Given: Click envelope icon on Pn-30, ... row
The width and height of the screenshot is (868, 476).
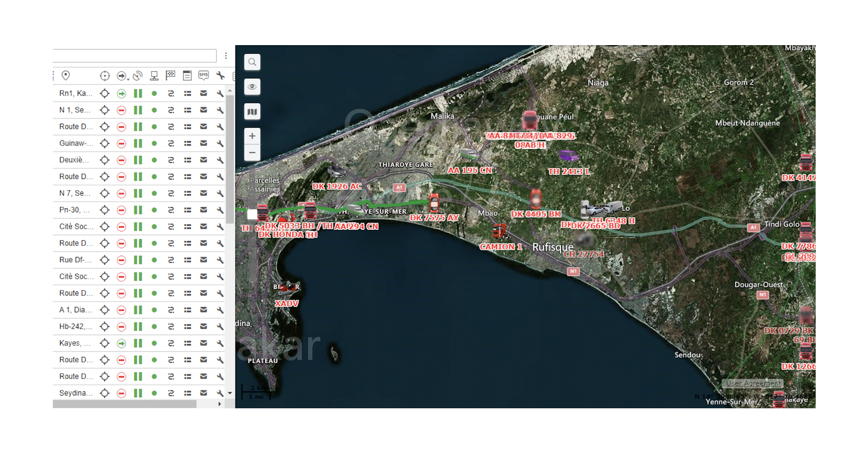Looking at the screenshot, I should 204,210.
